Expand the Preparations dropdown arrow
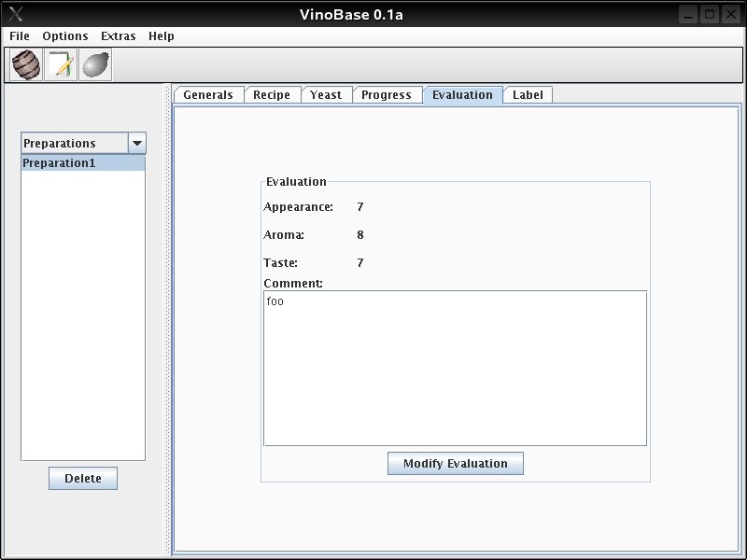The image size is (747, 560). (136, 144)
